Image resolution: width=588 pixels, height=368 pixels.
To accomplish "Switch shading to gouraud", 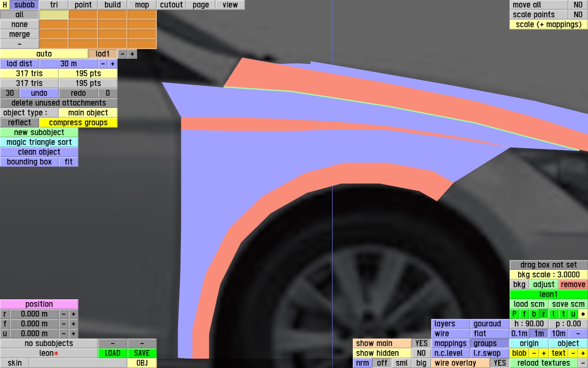I will point(490,324).
